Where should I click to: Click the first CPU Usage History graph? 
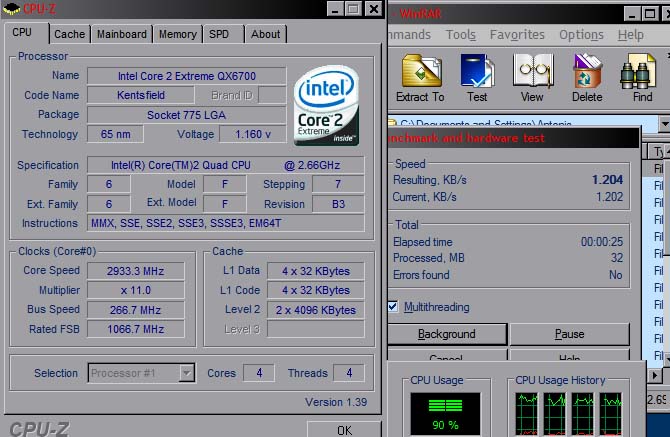[526, 414]
